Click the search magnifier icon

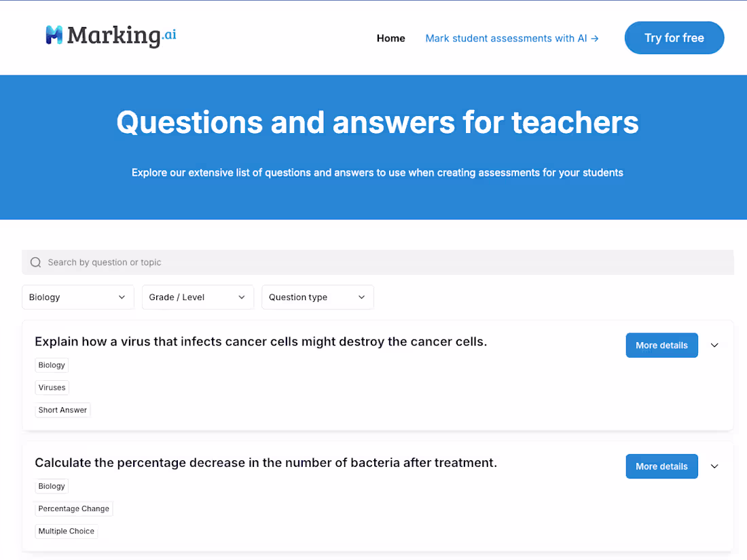coord(35,262)
